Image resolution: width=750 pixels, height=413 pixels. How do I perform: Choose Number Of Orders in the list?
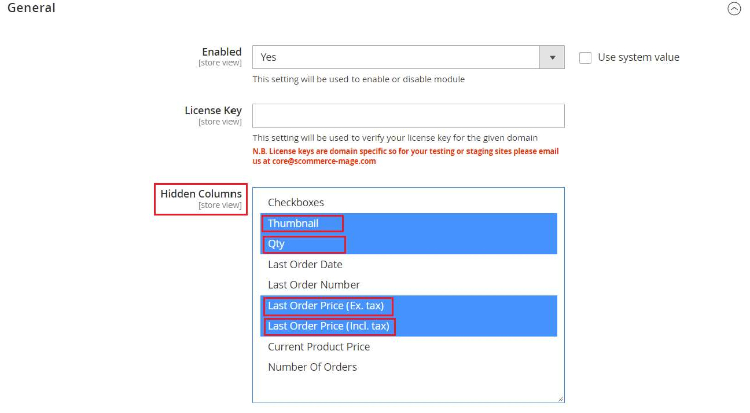pyautogui.click(x=312, y=367)
